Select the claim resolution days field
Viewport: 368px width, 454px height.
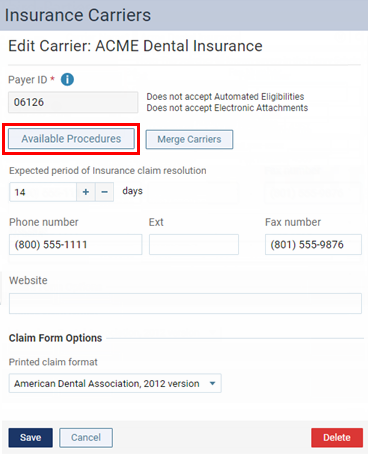pyautogui.click(x=43, y=192)
